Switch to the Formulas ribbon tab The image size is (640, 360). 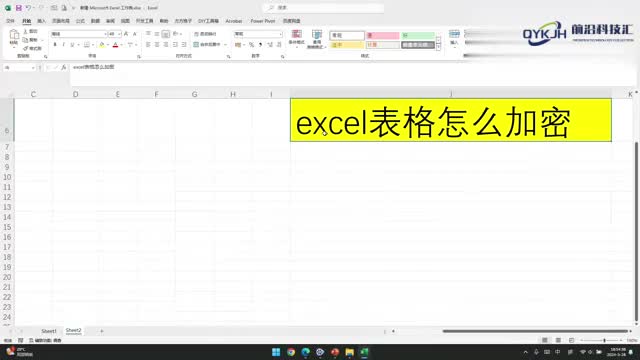(80, 21)
